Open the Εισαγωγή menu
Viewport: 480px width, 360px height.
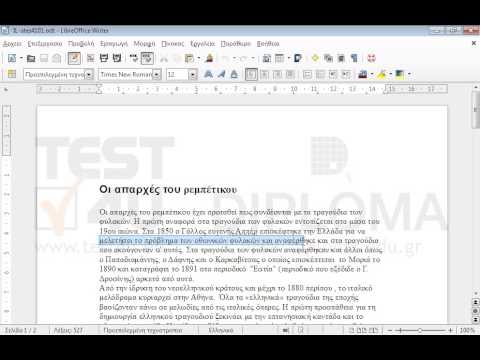point(114,44)
